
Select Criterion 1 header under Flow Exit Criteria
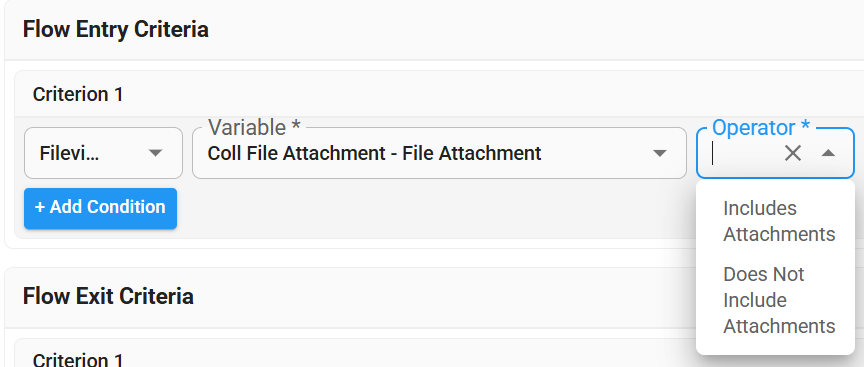click(78, 359)
